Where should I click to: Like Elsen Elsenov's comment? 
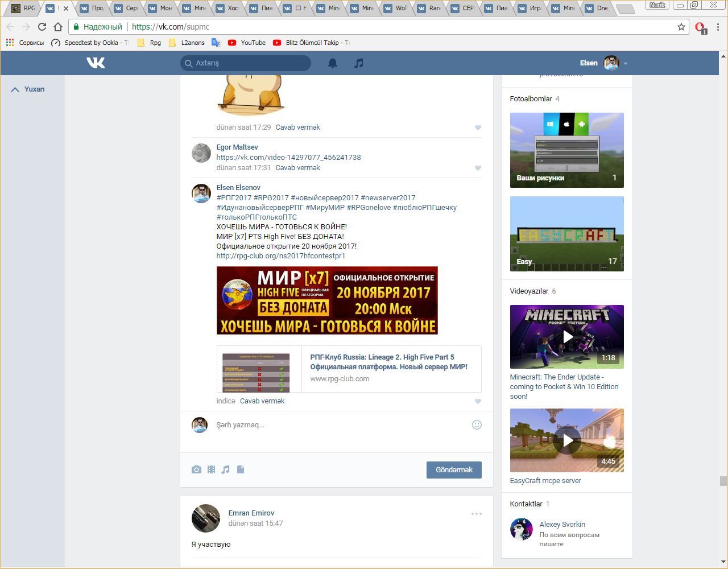pos(478,401)
